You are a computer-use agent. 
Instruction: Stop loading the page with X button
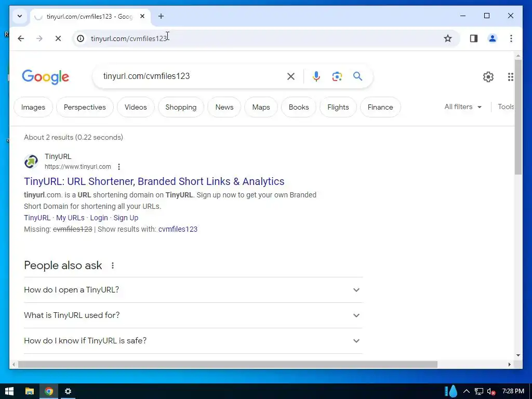58,38
